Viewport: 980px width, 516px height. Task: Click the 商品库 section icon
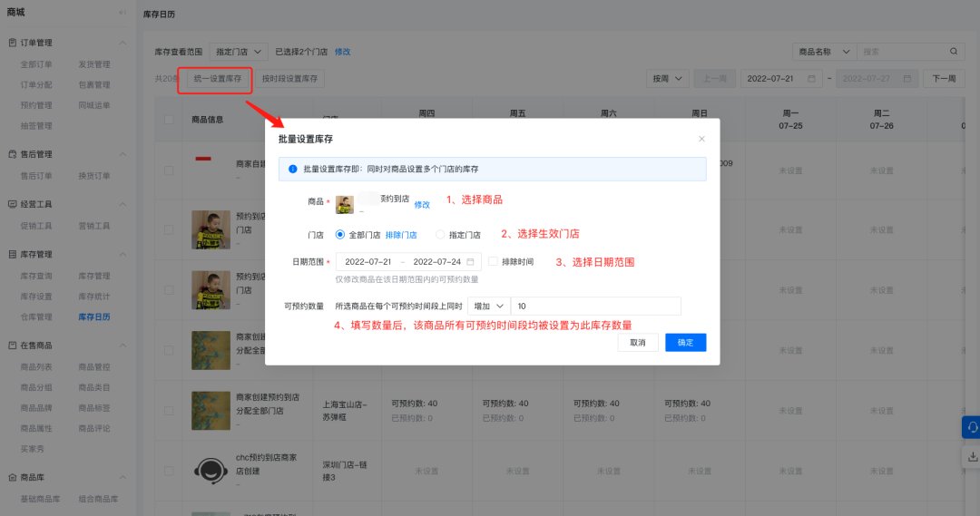(12, 477)
